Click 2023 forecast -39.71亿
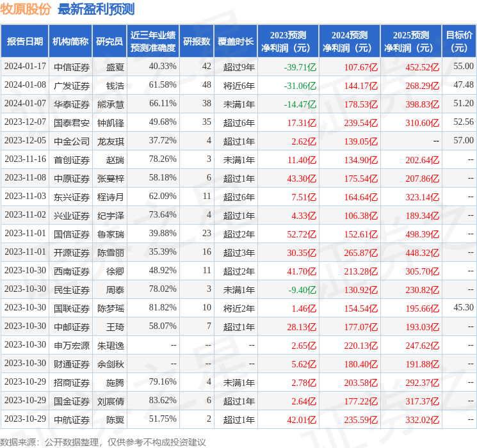Screen dimensions: 477x448 (x=300, y=67)
